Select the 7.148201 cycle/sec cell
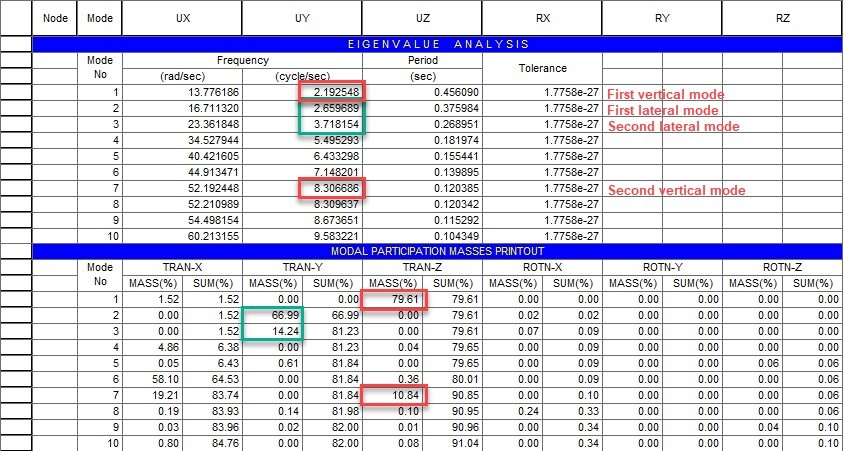The image size is (844, 451). 303,173
